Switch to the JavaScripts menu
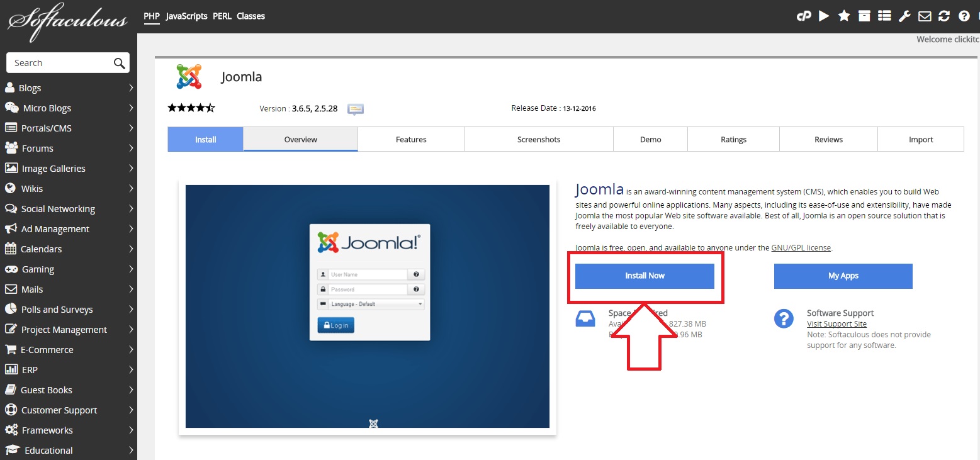Image resolution: width=980 pixels, height=460 pixels. [x=186, y=16]
